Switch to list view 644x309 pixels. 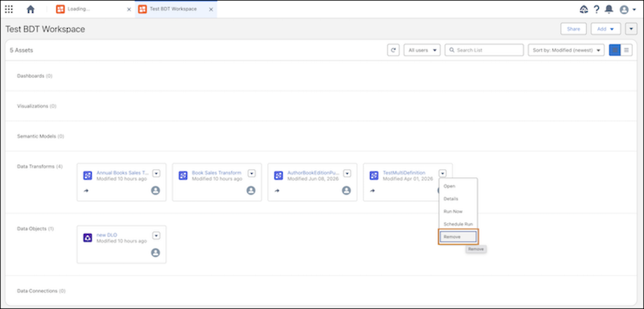click(x=626, y=50)
